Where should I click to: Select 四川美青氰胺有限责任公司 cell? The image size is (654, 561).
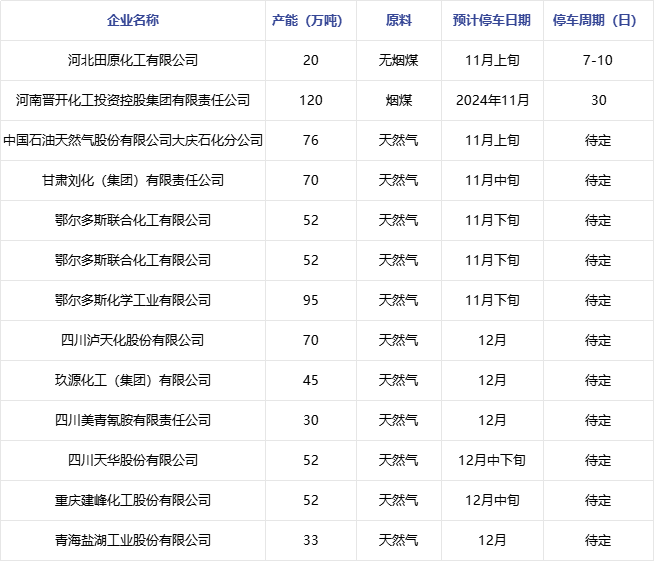133,420
